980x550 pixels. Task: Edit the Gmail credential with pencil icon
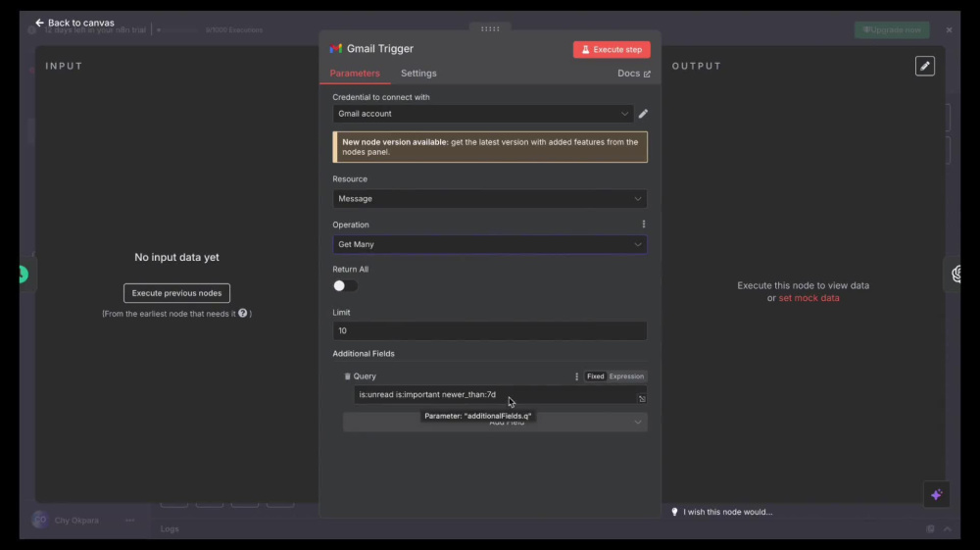tap(643, 114)
